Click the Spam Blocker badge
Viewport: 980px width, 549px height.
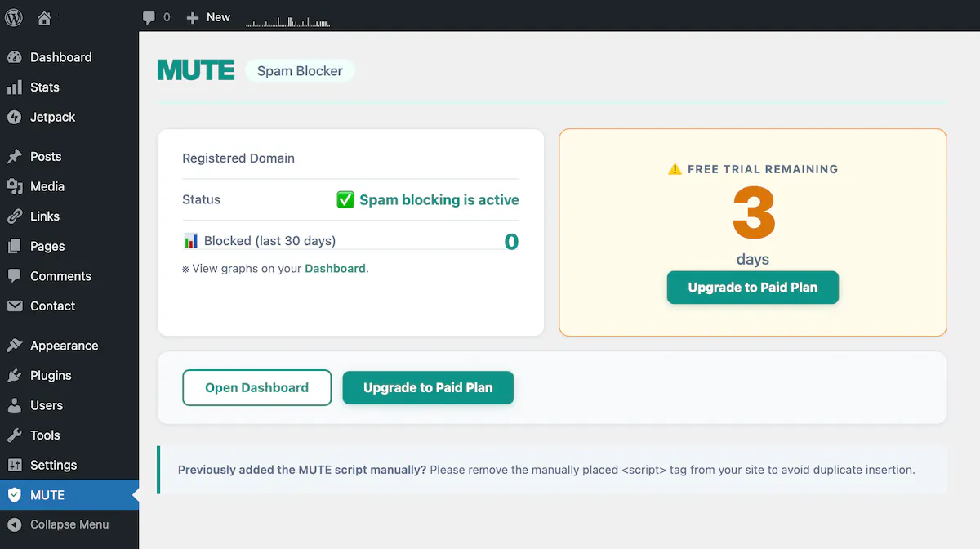300,71
